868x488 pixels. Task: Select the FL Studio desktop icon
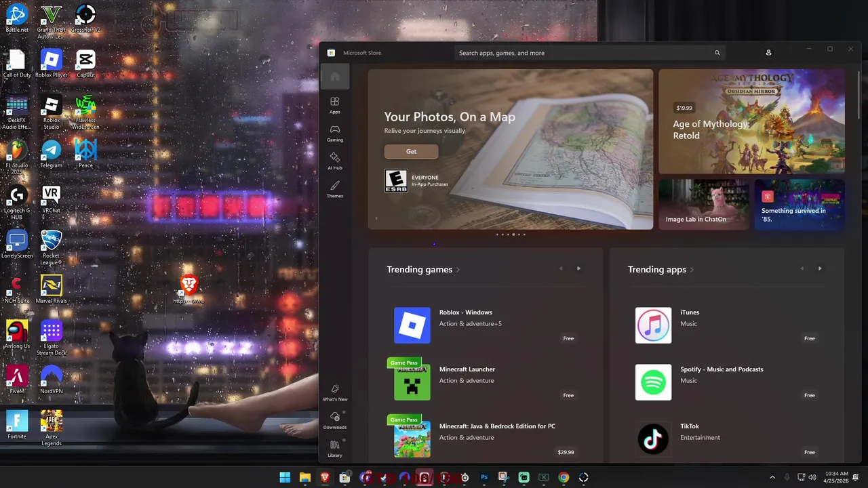(x=17, y=157)
